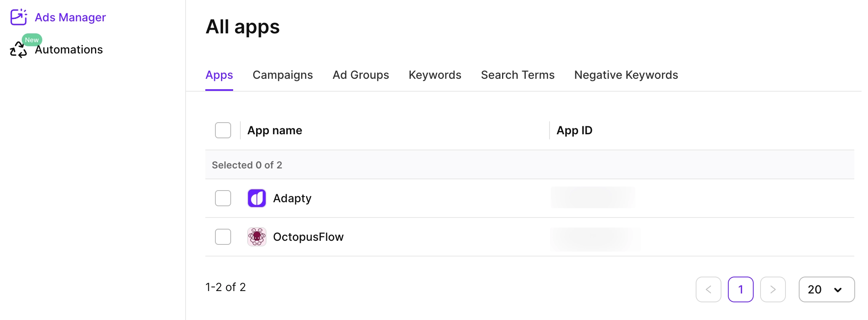Go to Negative Keywords tab

[x=626, y=75]
